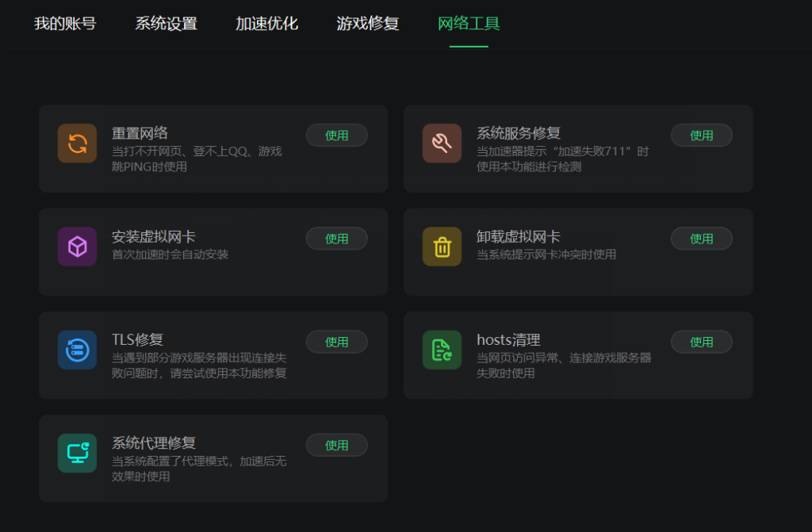Viewport: 812px width, 532px height.
Task: Click the 系统服务修复 wrench icon
Action: [442, 144]
